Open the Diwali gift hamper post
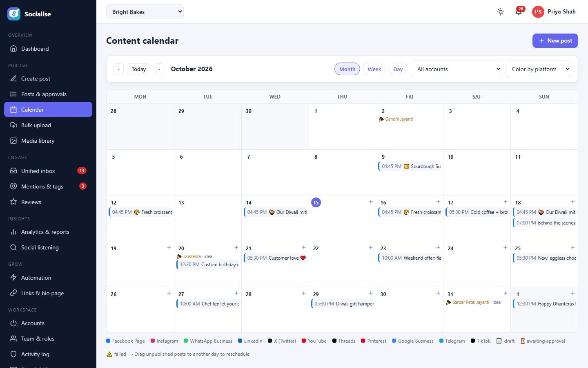The width and height of the screenshot is (588, 368). pos(343,304)
